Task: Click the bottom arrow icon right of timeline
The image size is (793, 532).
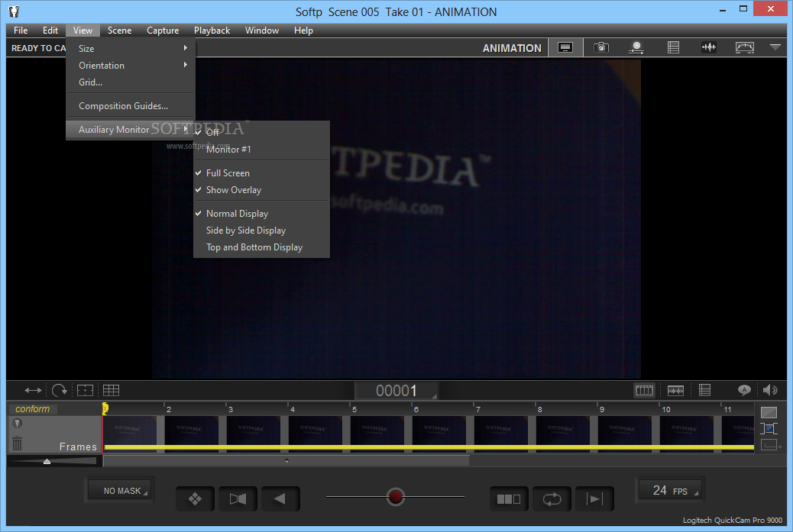Action: click(770, 445)
